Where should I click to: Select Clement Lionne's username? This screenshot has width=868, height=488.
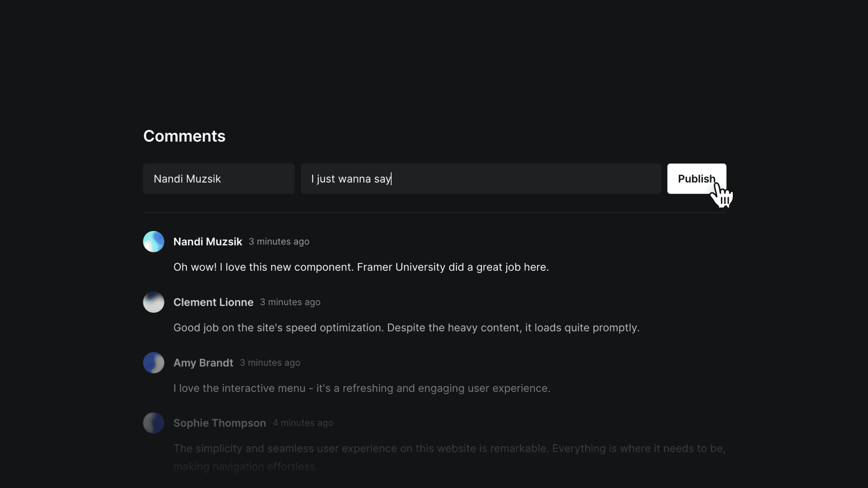pos(213,302)
